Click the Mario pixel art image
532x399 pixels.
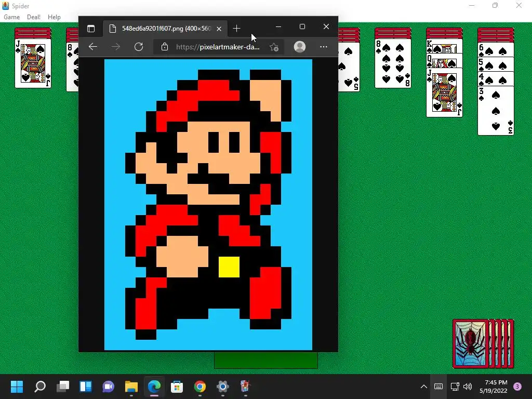[208, 205]
